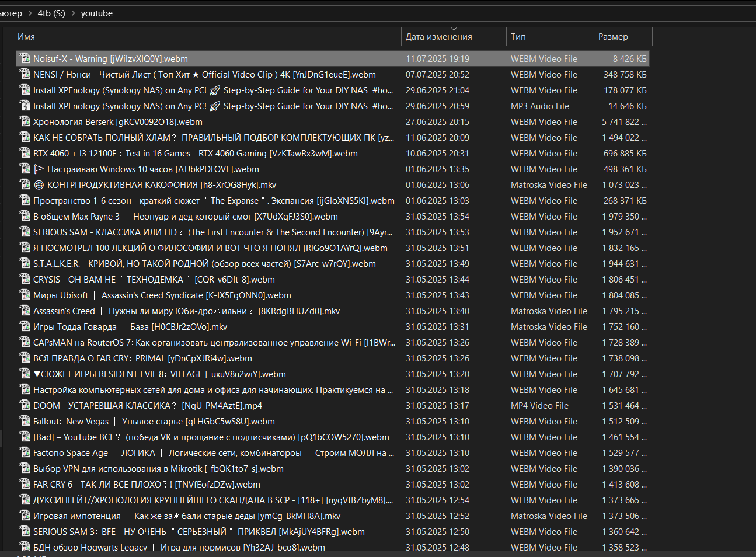Click the size value 8 426 КБ
The width and height of the screenshot is (756, 557).
tap(630, 58)
